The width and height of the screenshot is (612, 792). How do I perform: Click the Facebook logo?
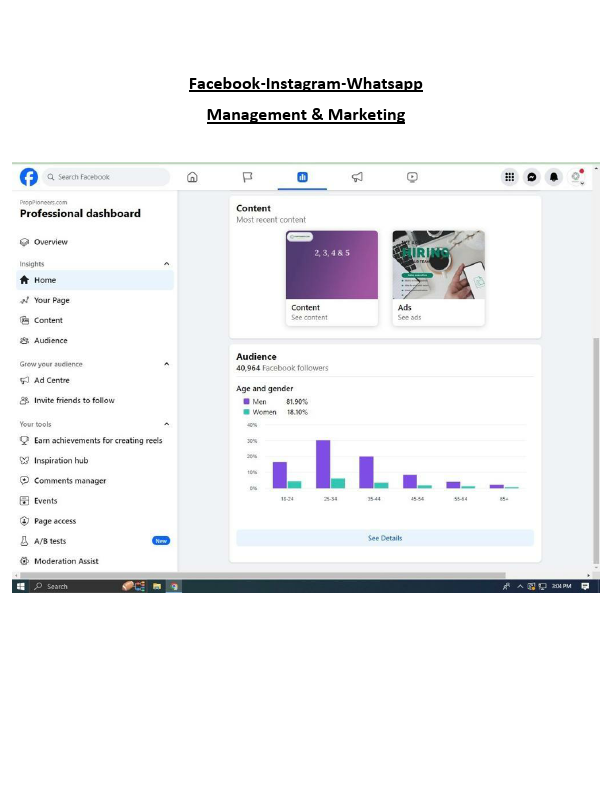click(x=29, y=177)
